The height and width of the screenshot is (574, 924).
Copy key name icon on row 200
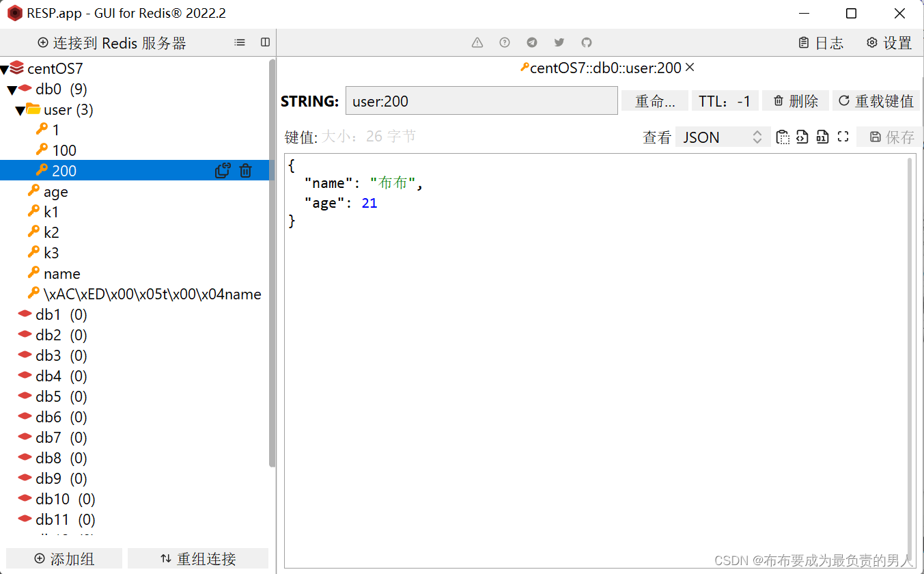pyautogui.click(x=223, y=171)
